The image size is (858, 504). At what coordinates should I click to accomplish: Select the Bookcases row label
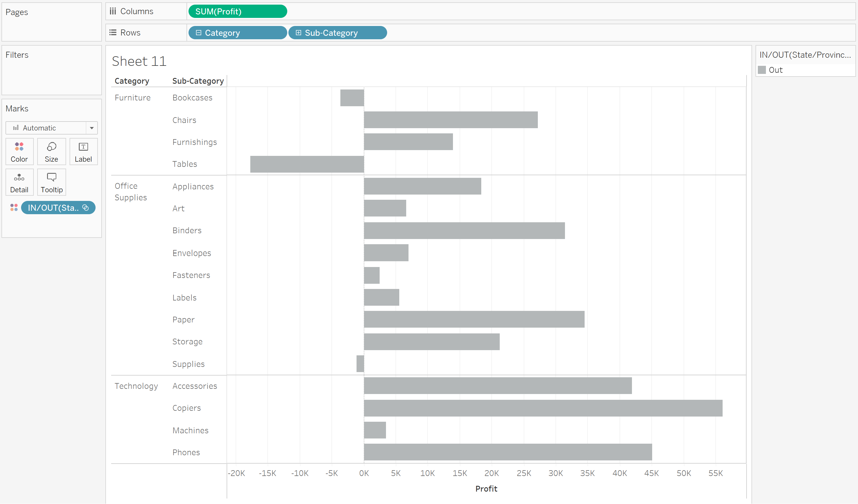[192, 98]
